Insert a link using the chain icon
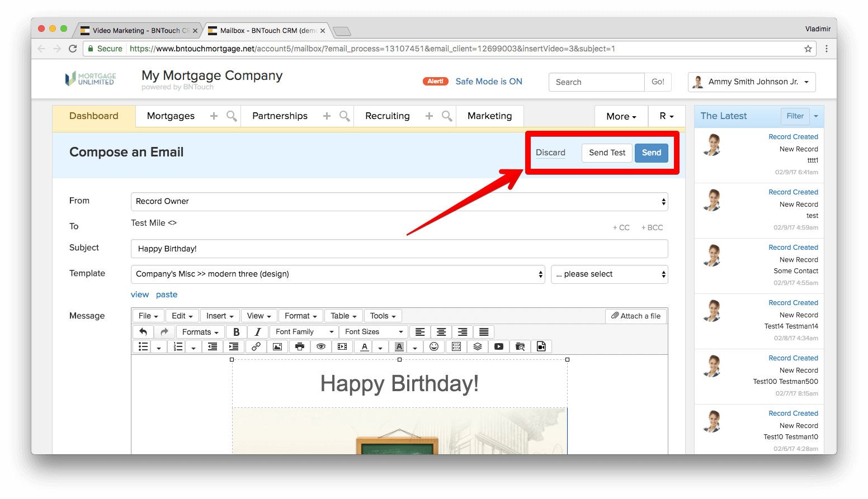 256,346
